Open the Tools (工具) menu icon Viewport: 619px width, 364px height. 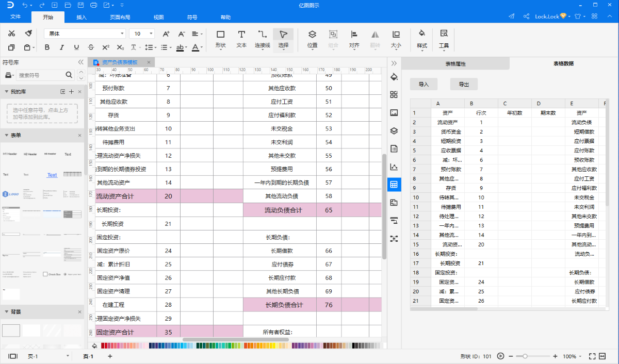(444, 39)
